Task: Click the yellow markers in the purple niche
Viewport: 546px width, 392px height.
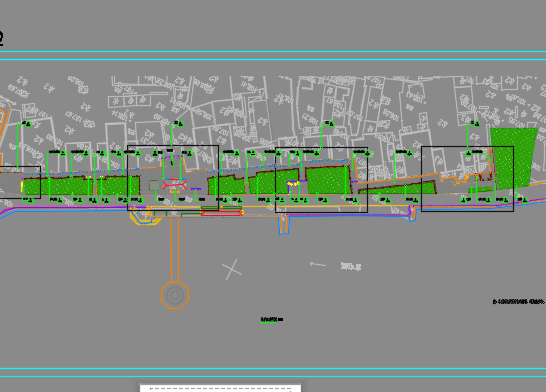Action: click(293, 183)
